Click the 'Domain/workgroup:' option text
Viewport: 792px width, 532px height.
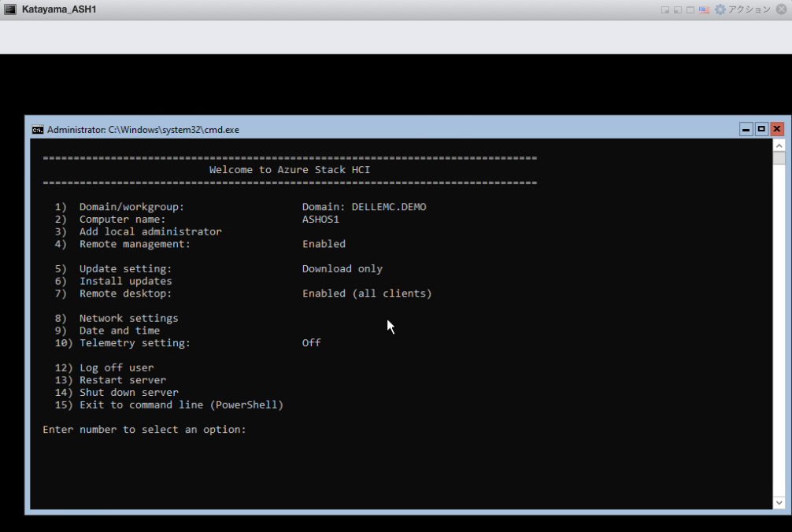pyautogui.click(x=131, y=207)
